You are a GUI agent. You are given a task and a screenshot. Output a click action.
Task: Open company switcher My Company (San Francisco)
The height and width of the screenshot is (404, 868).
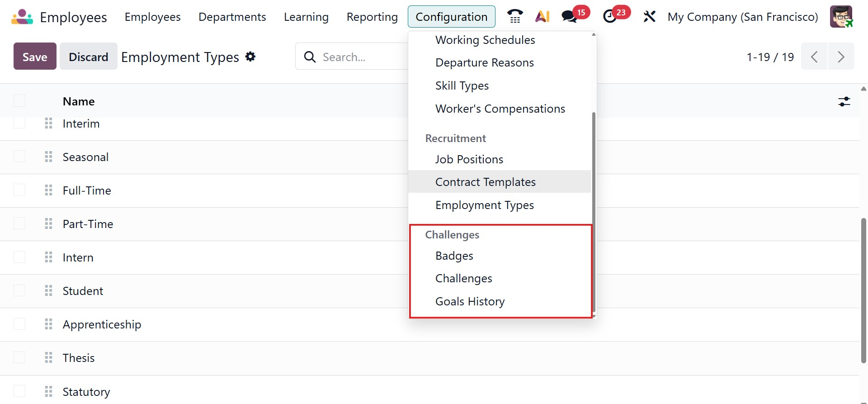(x=743, y=17)
